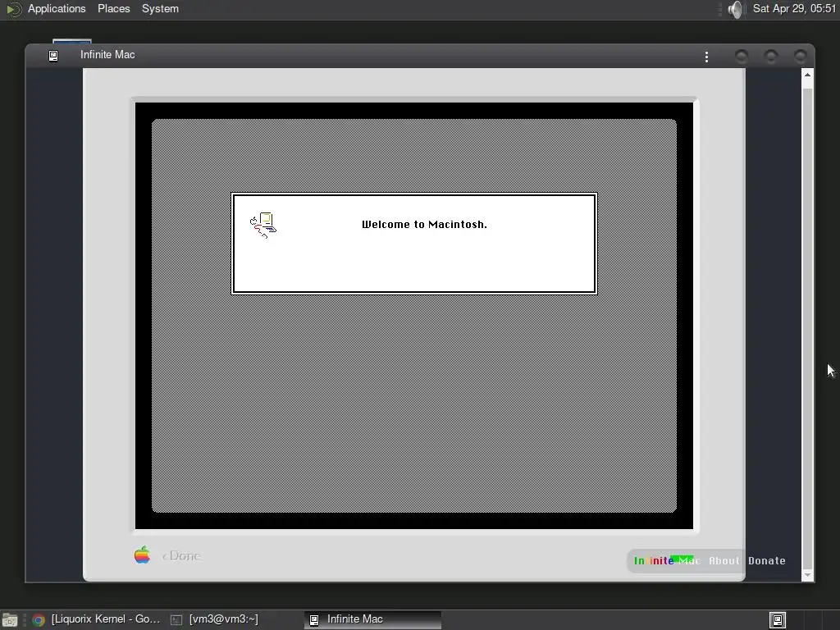Click the Infinite Mac window title text

point(107,55)
